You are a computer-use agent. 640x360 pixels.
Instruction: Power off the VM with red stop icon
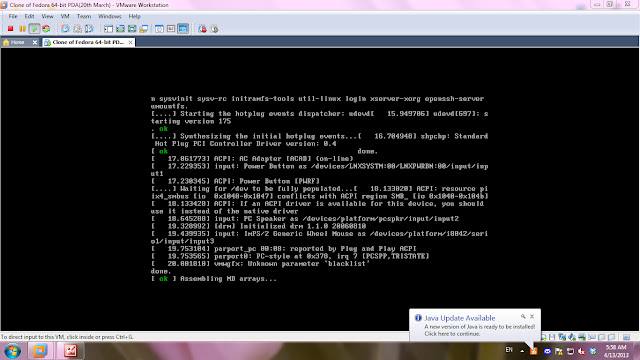(x=11, y=29)
